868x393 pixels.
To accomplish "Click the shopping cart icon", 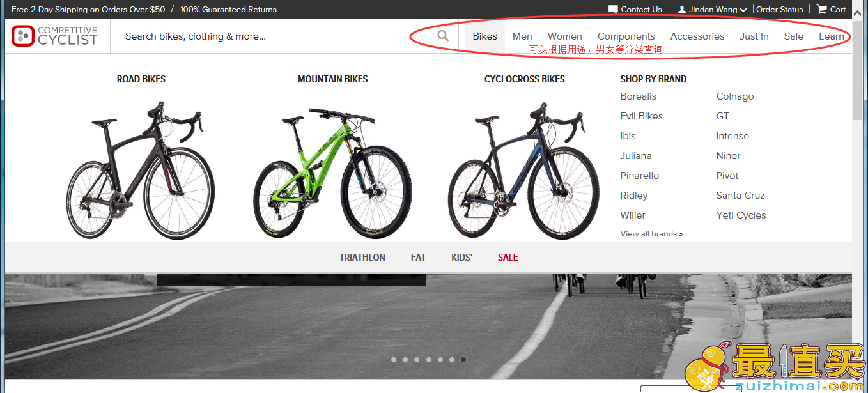I will (822, 9).
